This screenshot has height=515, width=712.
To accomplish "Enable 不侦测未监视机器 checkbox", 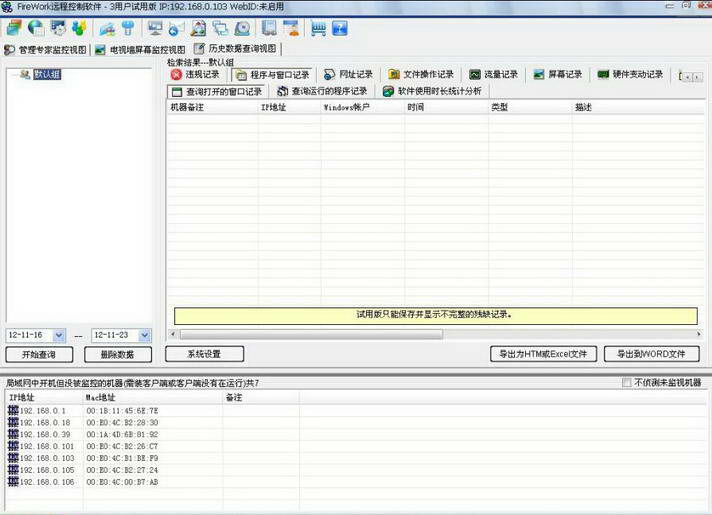I will point(627,383).
